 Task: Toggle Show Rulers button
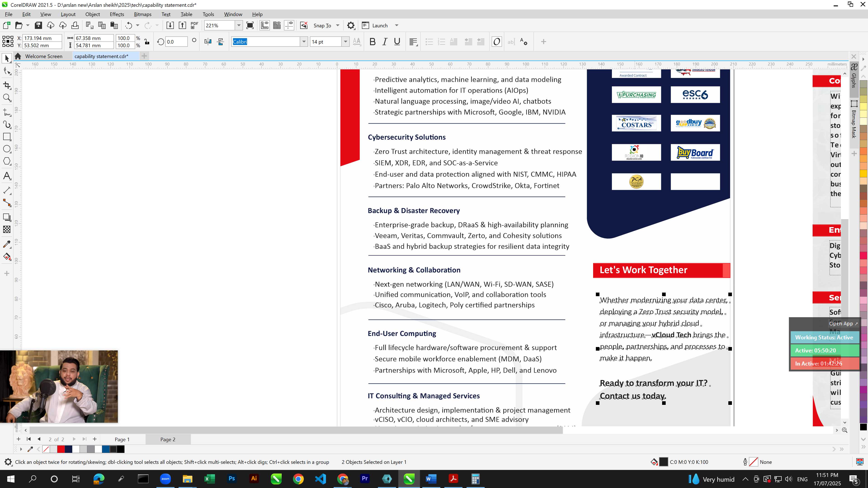[264, 25]
